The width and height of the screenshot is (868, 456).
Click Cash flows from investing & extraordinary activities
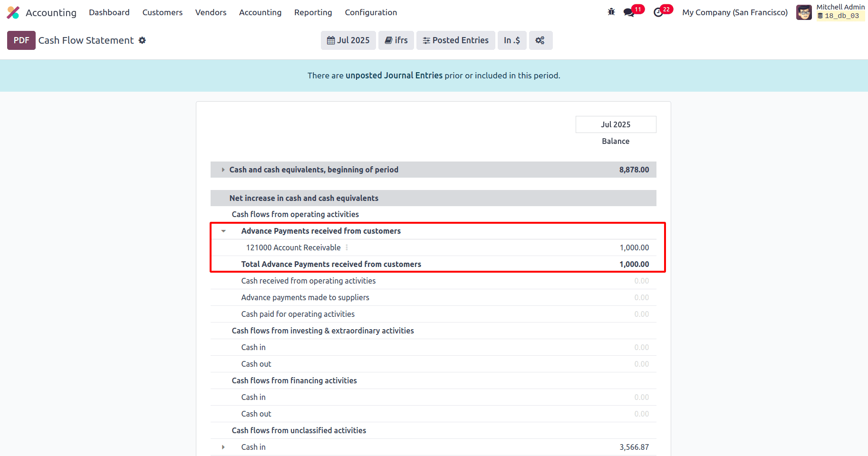(323, 331)
